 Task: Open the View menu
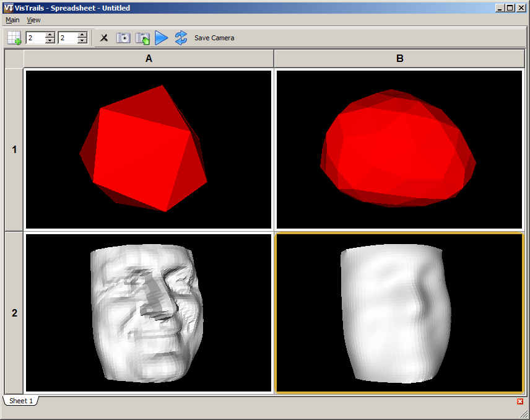33,20
